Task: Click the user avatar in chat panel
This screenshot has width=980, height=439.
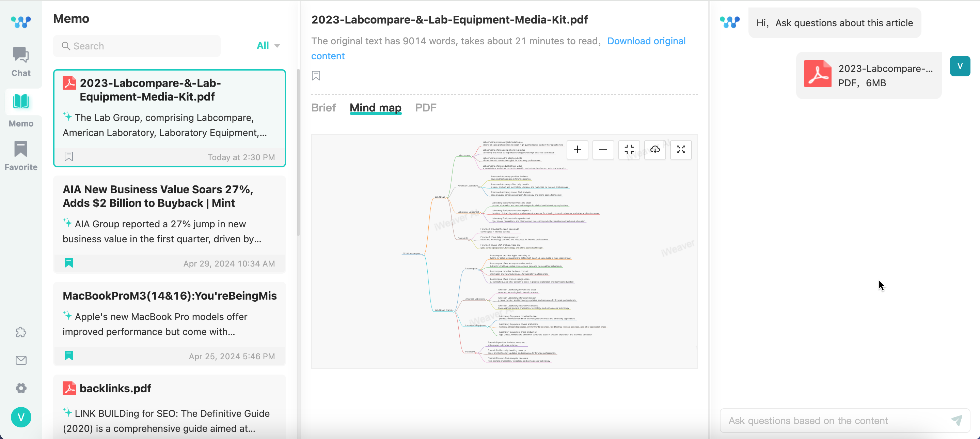Action: [960, 66]
